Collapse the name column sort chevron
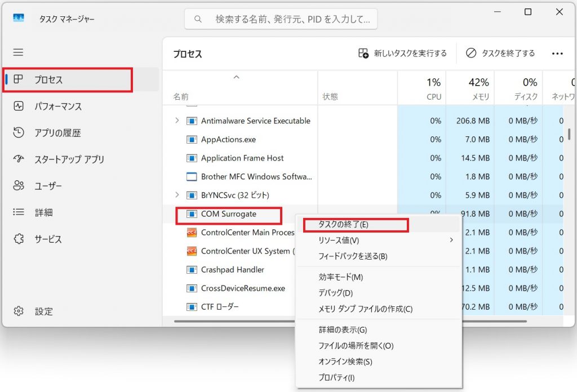The width and height of the screenshot is (577, 392). pos(237,77)
